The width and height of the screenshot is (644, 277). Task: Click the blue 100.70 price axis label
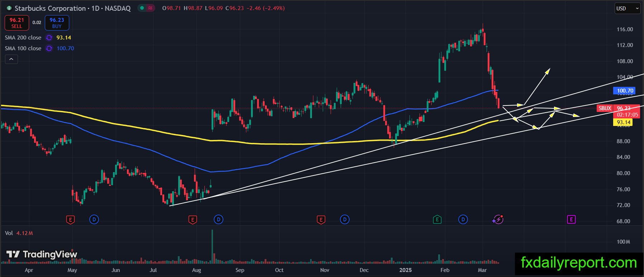625,91
